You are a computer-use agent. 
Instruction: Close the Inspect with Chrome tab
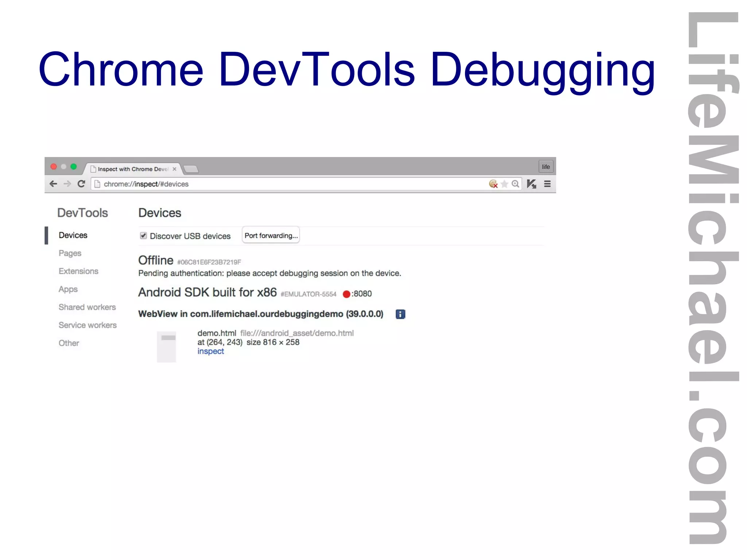pos(174,169)
